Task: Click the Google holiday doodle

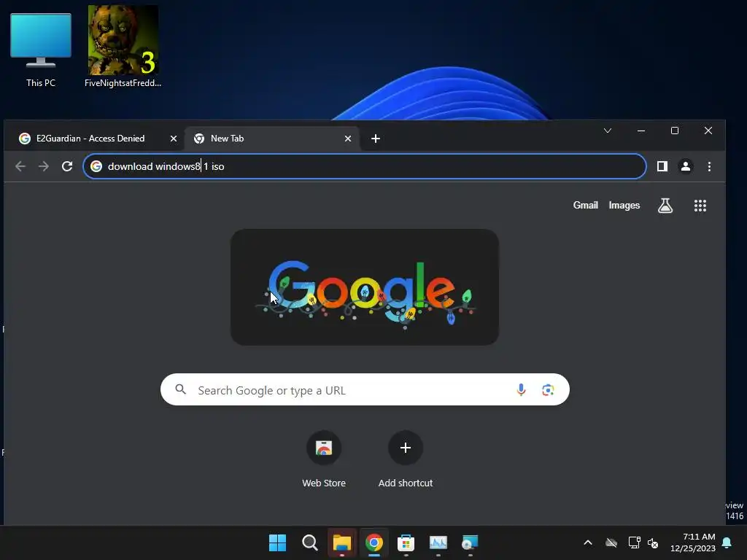Action: tap(365, 287)
